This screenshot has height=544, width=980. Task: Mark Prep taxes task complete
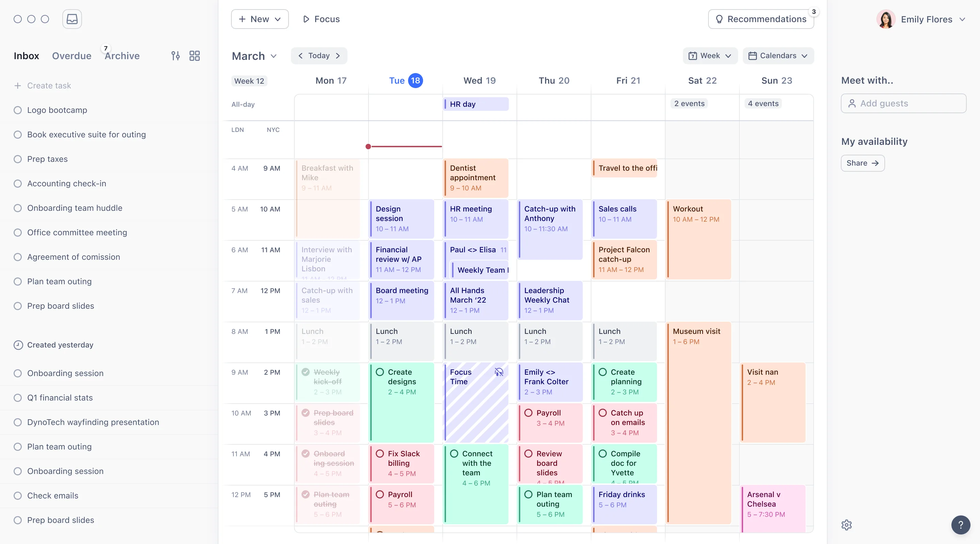(17, 159)
